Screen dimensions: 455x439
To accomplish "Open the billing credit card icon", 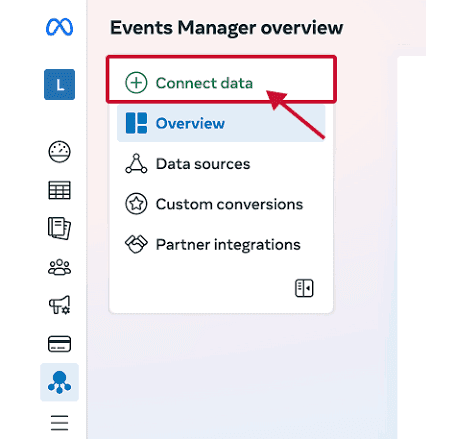I will [59, 344].
